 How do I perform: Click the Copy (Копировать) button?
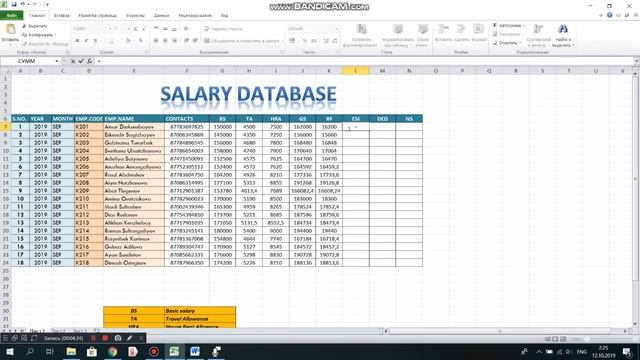click(39, 35)
